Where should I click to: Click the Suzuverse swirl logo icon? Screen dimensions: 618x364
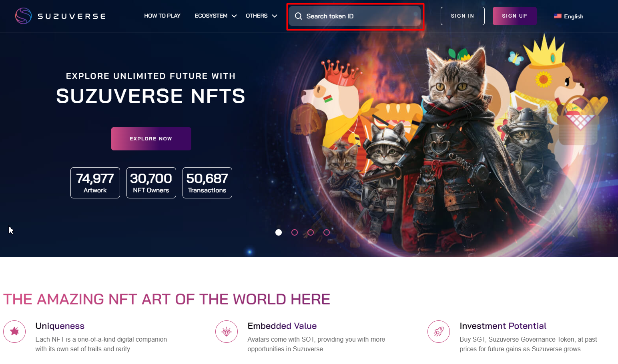point(23,16)
